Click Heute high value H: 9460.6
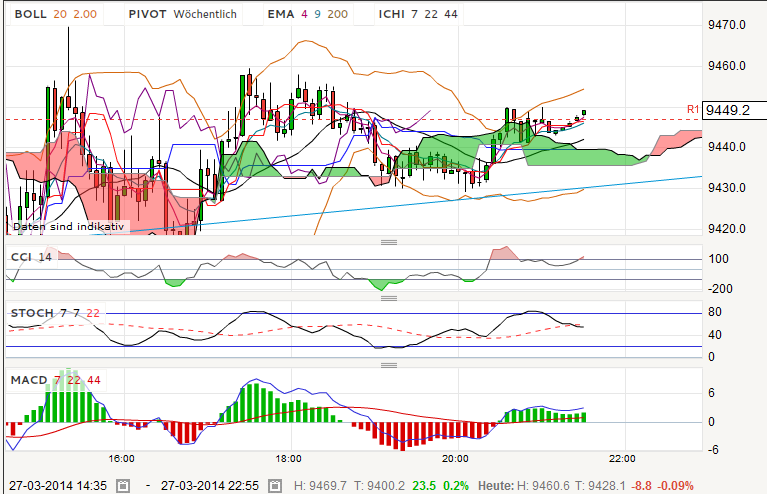Viewport: 767px width, 494px height. click(543, 486)
